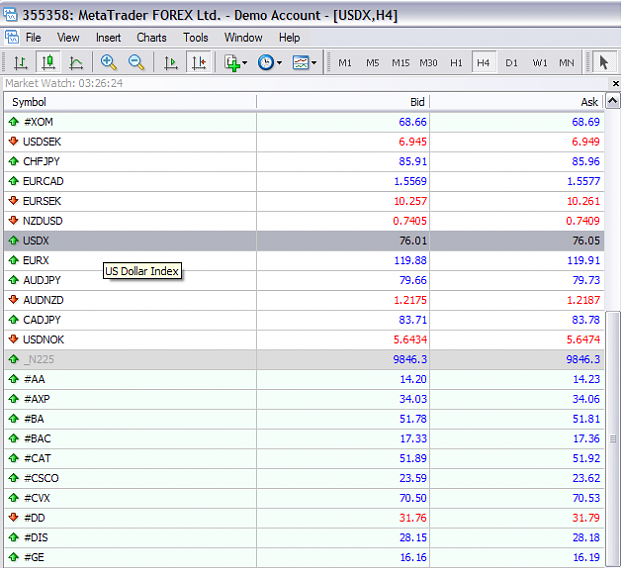Click the Symbol column header
This screenshot has height=579, width=625.
click(x=130, y=102)
